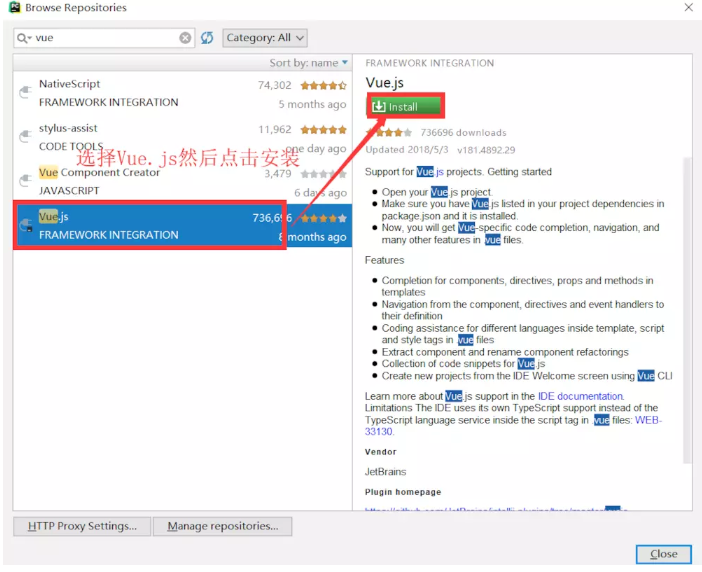Click the Vue.js plug icon
Screen dimensions: 702x572
pyautogui.click(x=26, y=225)
